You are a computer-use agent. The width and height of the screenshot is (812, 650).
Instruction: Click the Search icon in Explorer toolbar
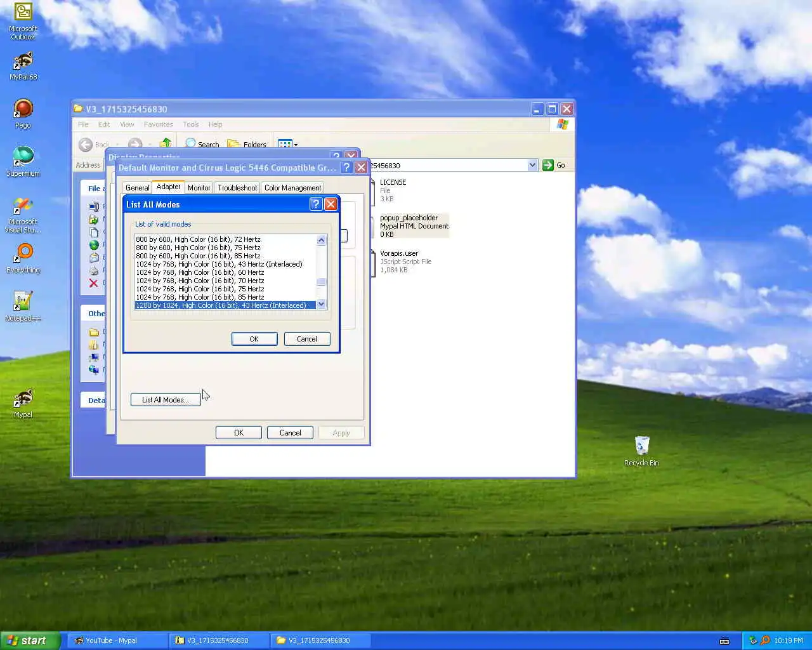coord(202,144)
